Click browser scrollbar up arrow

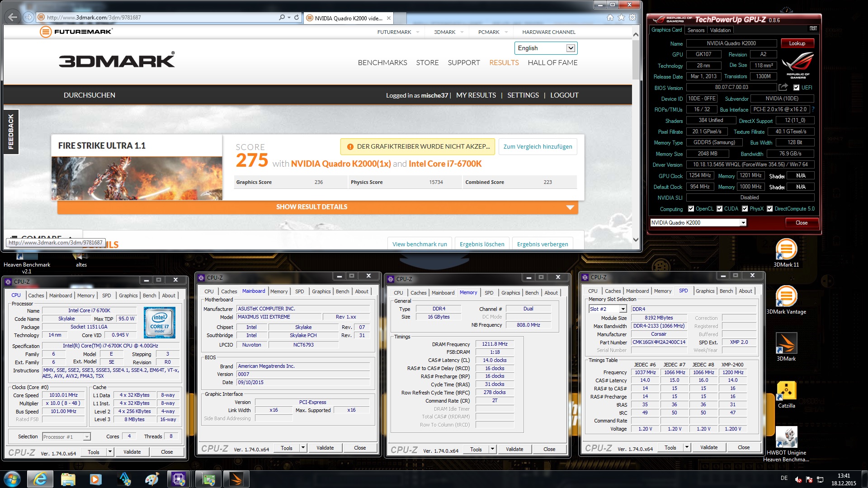point(636,34)
